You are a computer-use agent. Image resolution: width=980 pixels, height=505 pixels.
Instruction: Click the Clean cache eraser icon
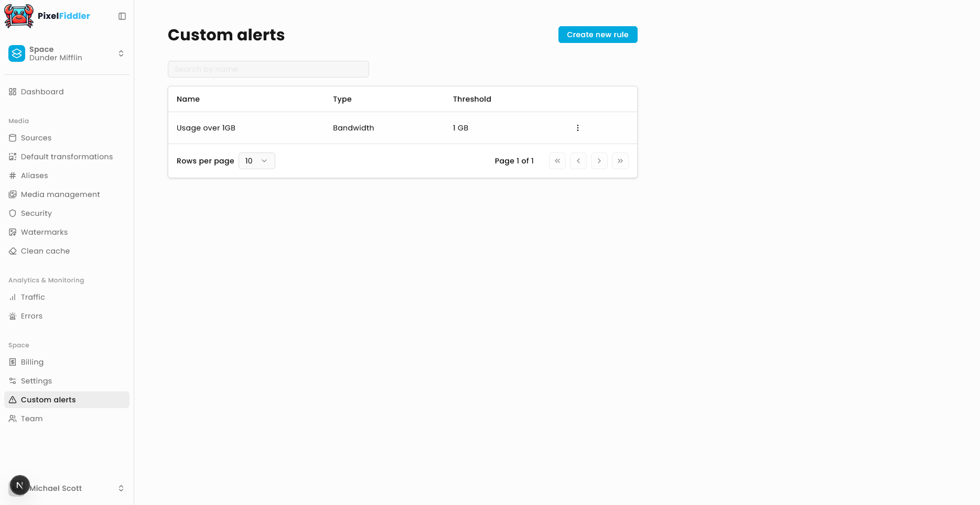click(x=13, y=251)
